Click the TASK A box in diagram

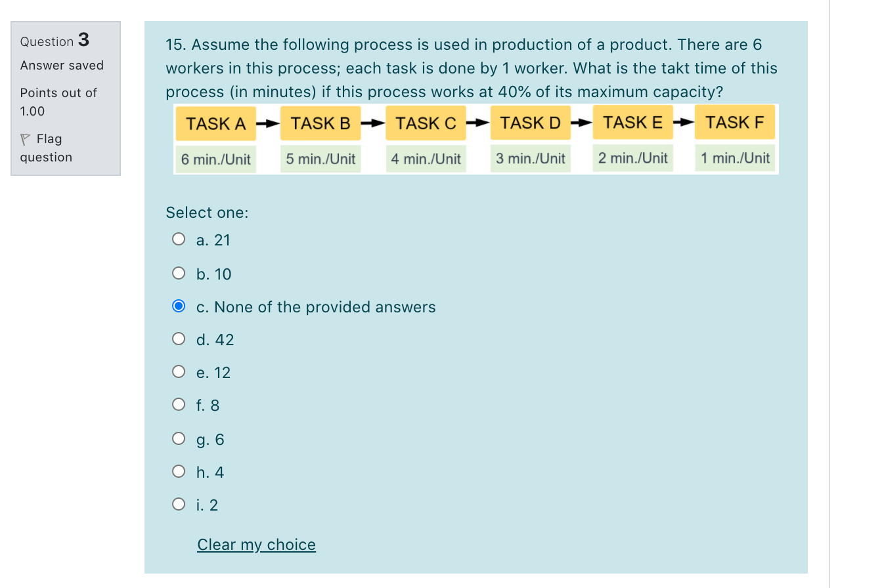(216, 123)
